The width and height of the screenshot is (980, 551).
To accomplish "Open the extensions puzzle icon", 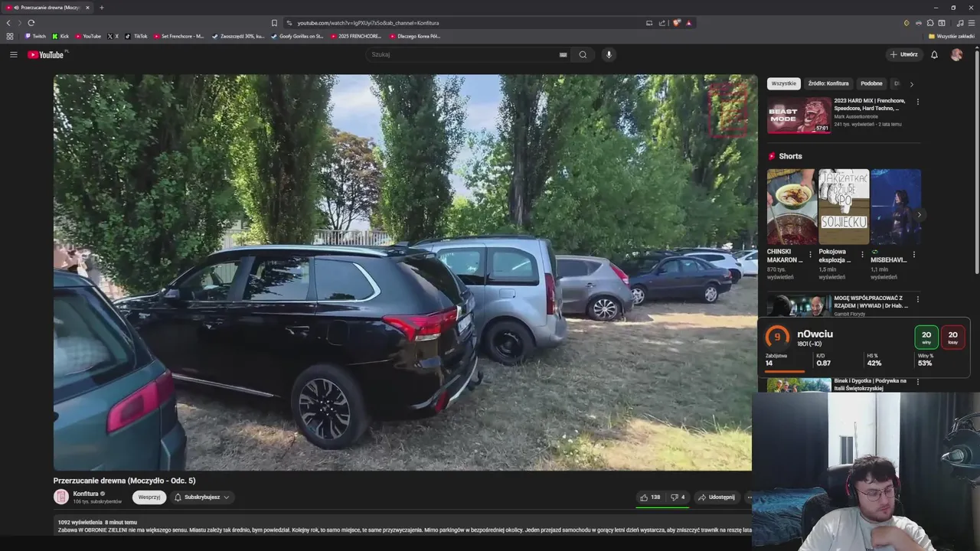I will (x=930, y=23).
